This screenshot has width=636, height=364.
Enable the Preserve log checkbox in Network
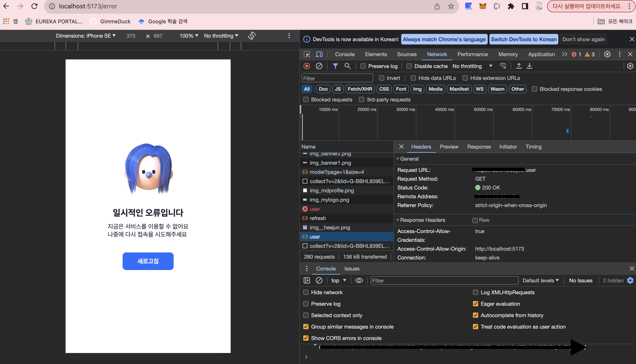(363, 66)
